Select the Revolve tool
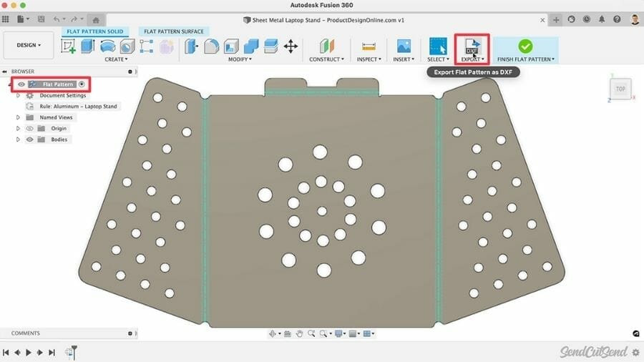The height and width of the screenshot is (362, 644). 107,46
